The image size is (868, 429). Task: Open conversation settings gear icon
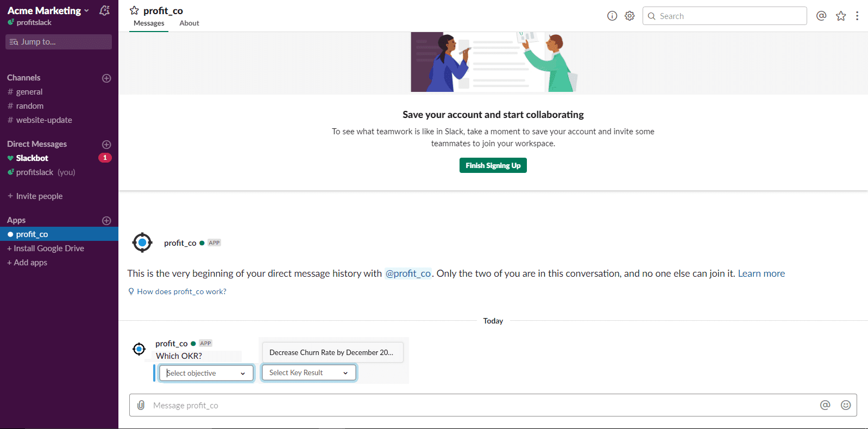pyautogui.click(x=630, y=16)
